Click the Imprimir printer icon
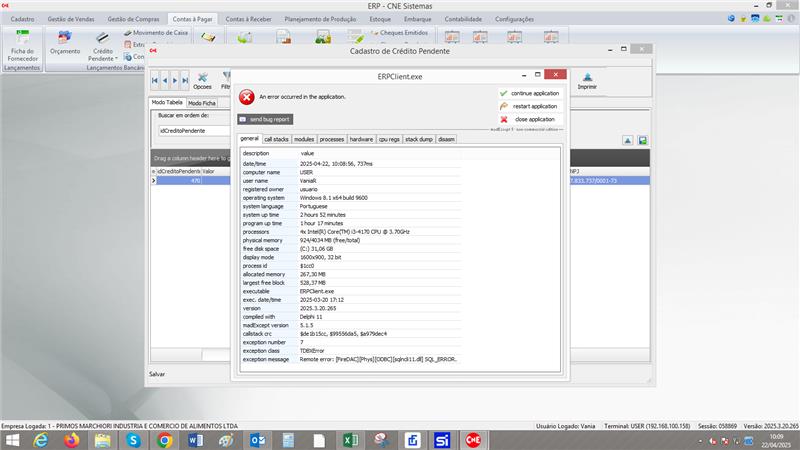Viewport: 800px width, 450px height. [x=587, y=80]
